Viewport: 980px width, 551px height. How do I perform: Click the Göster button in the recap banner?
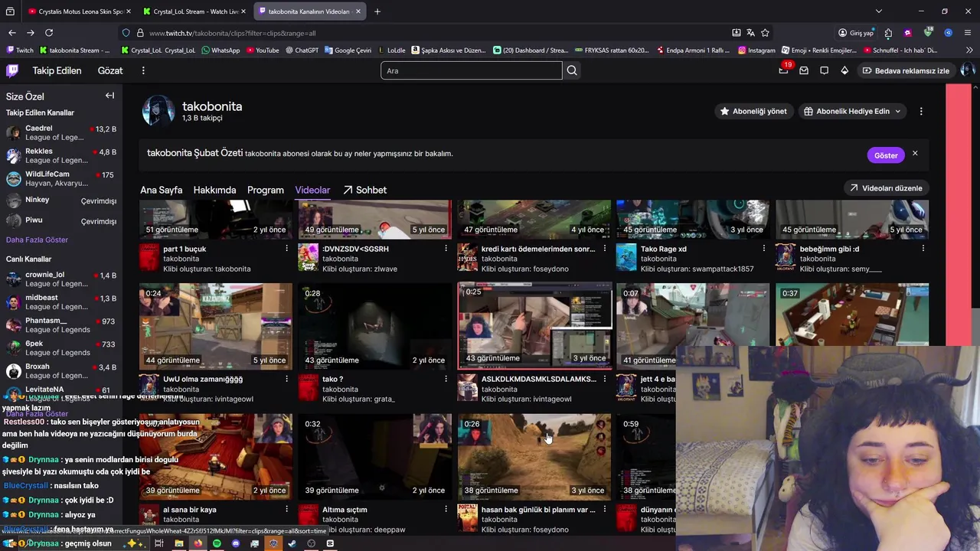pyautogui.click(x=886, y=155)
